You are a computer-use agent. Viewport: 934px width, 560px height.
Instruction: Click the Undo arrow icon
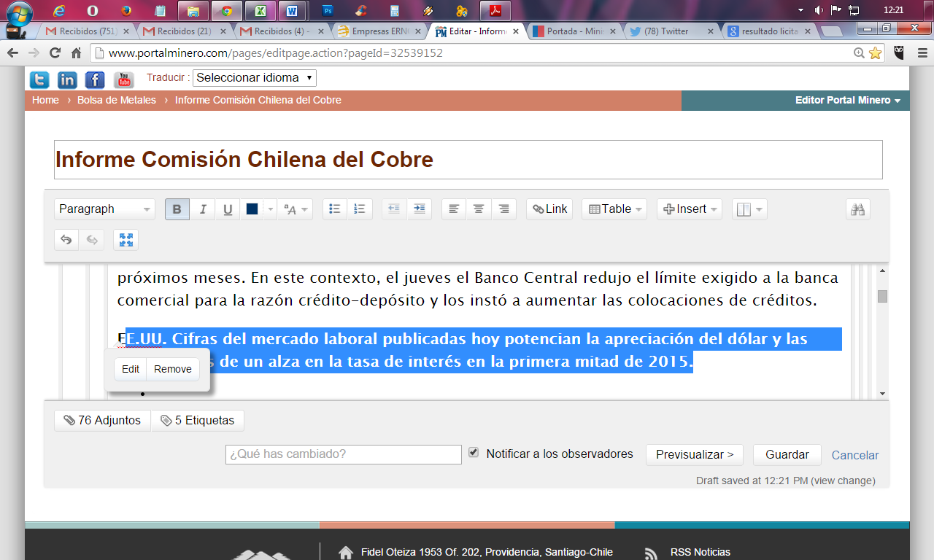coord(66,240)
